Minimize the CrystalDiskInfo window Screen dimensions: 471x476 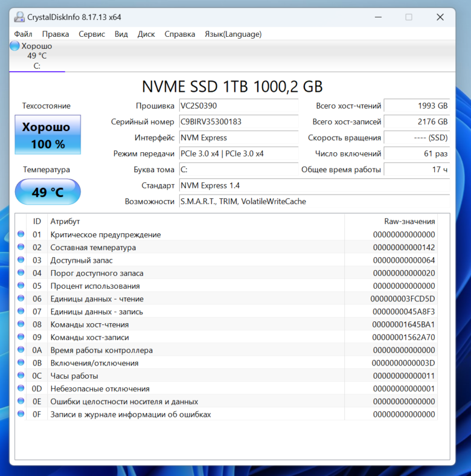pos(378,17)
